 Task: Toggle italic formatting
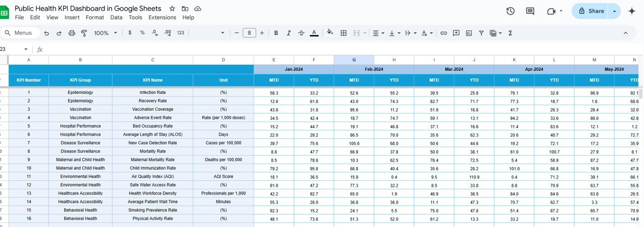click(289, 33)
